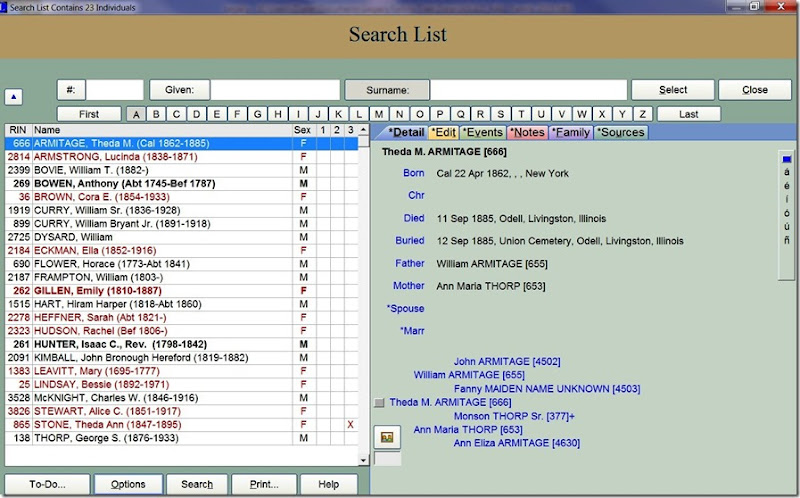The height and width of the screenshot is (498, 800).
Task: Select ARMSTRONG, Lucinda row
Action: pyautogui.click(x=181, y=157)
